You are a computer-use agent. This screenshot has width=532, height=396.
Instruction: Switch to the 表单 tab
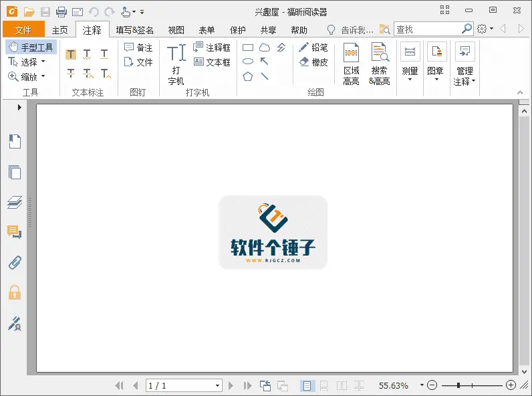click(x=207, y=30)
